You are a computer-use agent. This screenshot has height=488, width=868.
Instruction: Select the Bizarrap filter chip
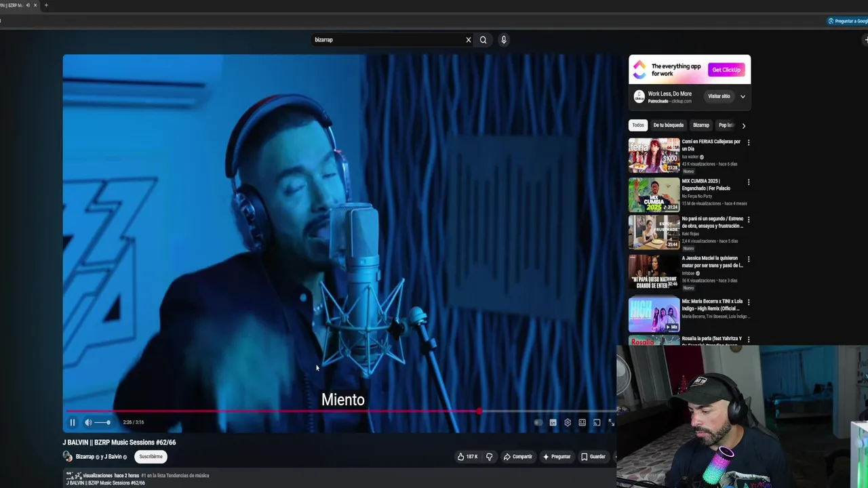point(701,125)
